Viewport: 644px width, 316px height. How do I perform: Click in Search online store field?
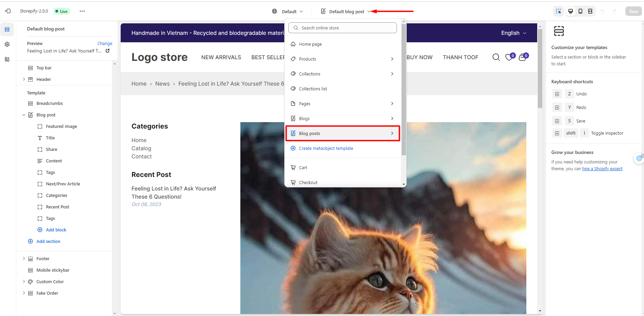342,28
